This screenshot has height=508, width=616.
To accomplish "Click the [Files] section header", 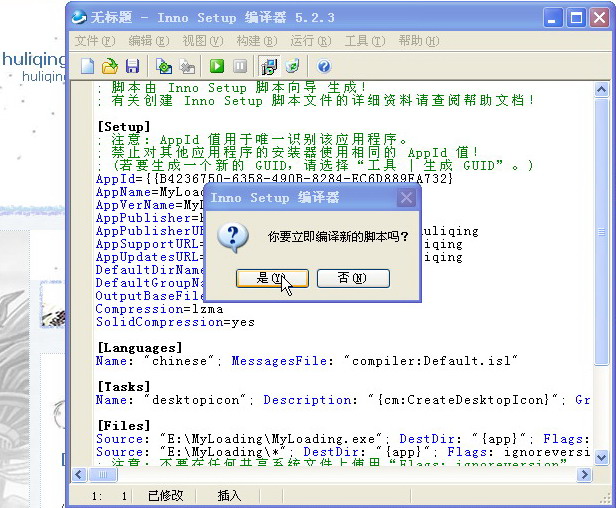I will click(124, 425).
